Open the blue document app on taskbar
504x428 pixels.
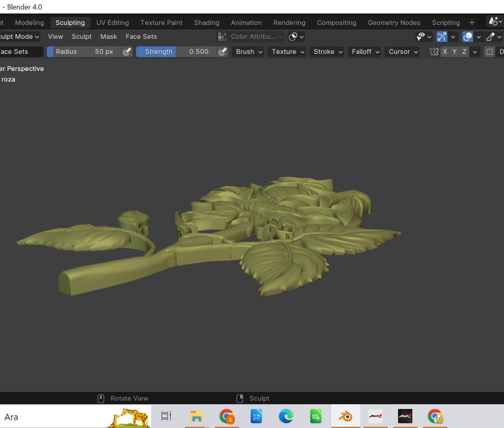pos(256,416)
